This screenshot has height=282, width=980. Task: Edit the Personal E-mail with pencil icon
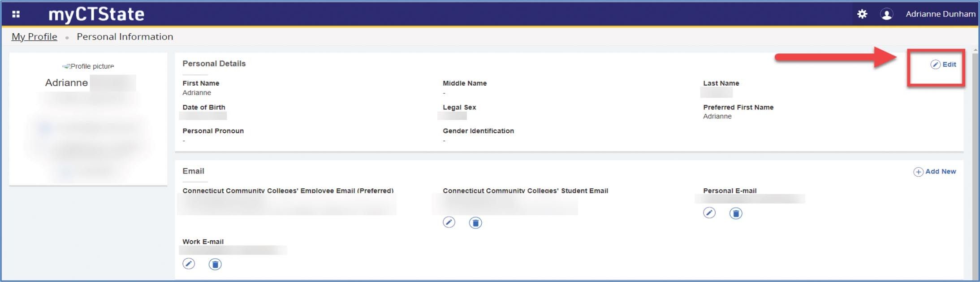tap(709, 213)
